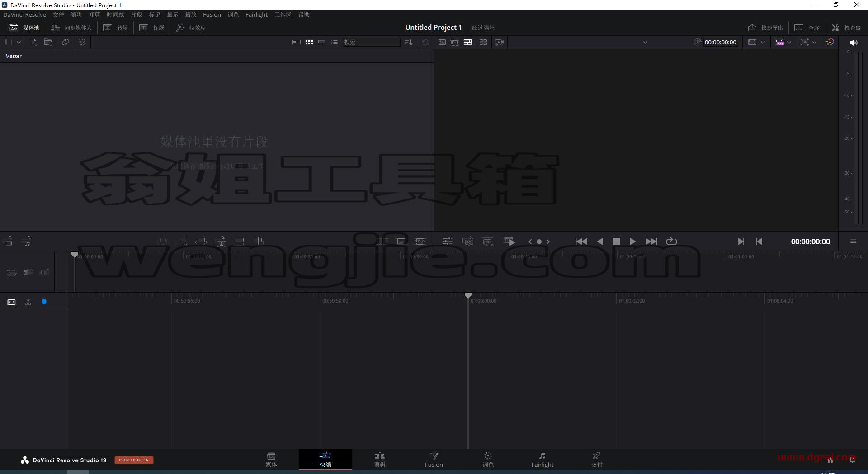Click the Import Media icon
Screen dimensions: 868x474
pyautogui.click(x=33, y=42)
